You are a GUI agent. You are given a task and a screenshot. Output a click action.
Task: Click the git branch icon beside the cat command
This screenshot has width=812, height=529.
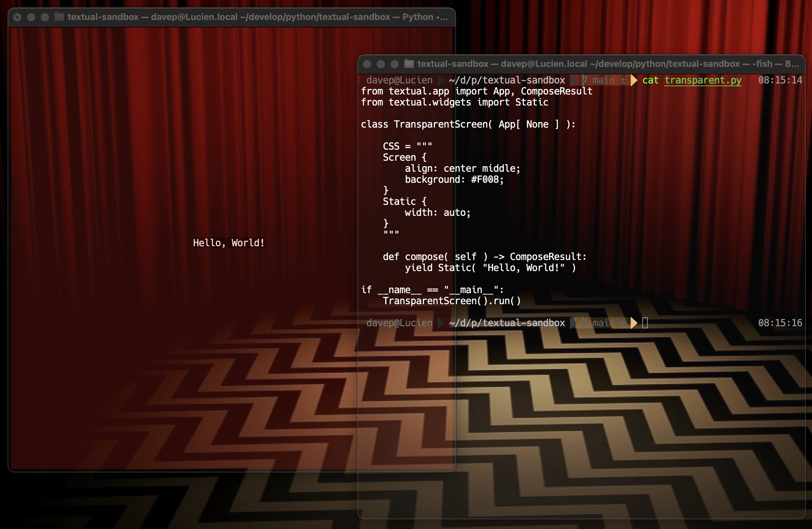click(584, 80)
